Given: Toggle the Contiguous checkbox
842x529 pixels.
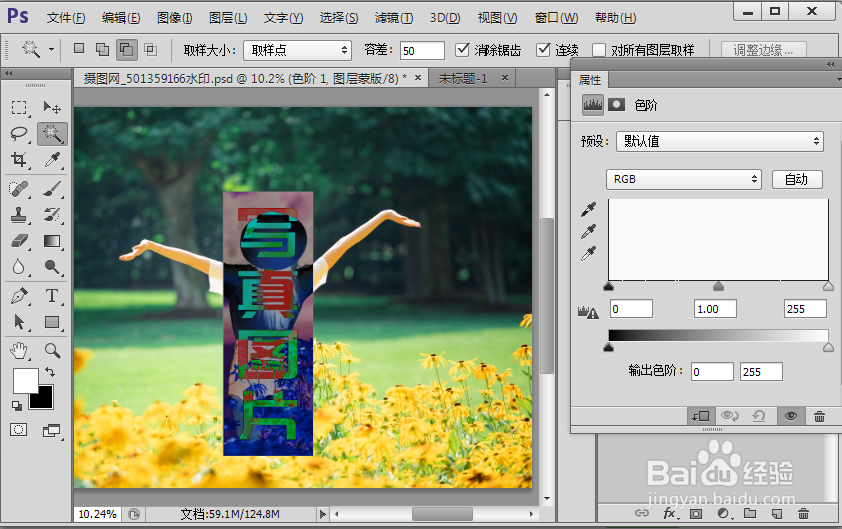Looking at the screenshot, I should point(543,50).
